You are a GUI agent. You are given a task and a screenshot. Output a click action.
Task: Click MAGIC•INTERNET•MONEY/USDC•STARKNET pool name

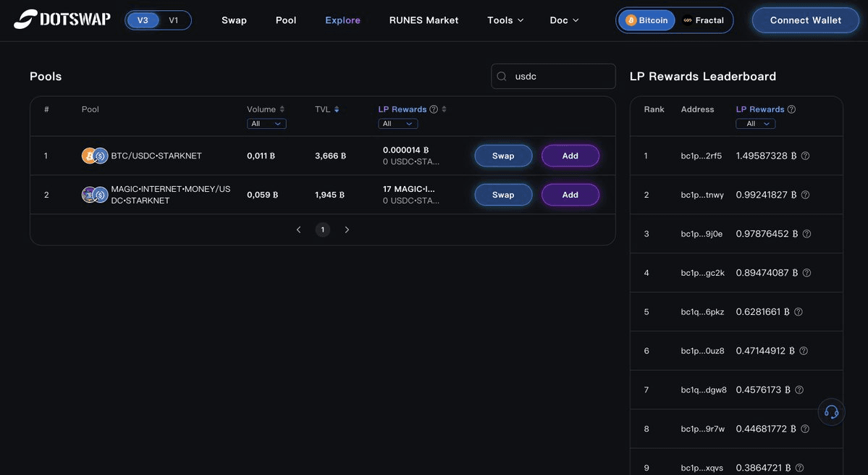coord(171,194)
